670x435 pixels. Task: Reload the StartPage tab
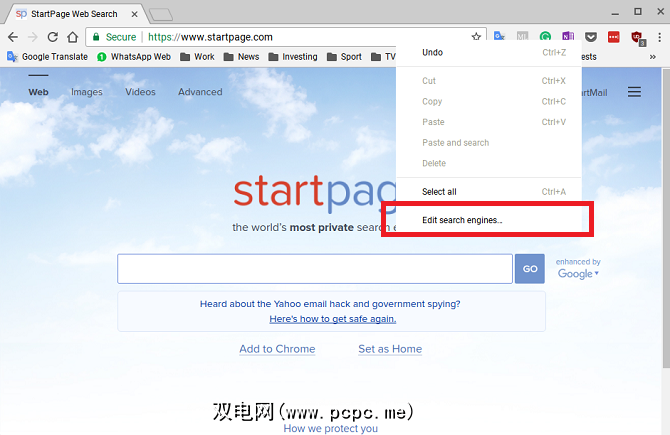[x=53, y=37]
